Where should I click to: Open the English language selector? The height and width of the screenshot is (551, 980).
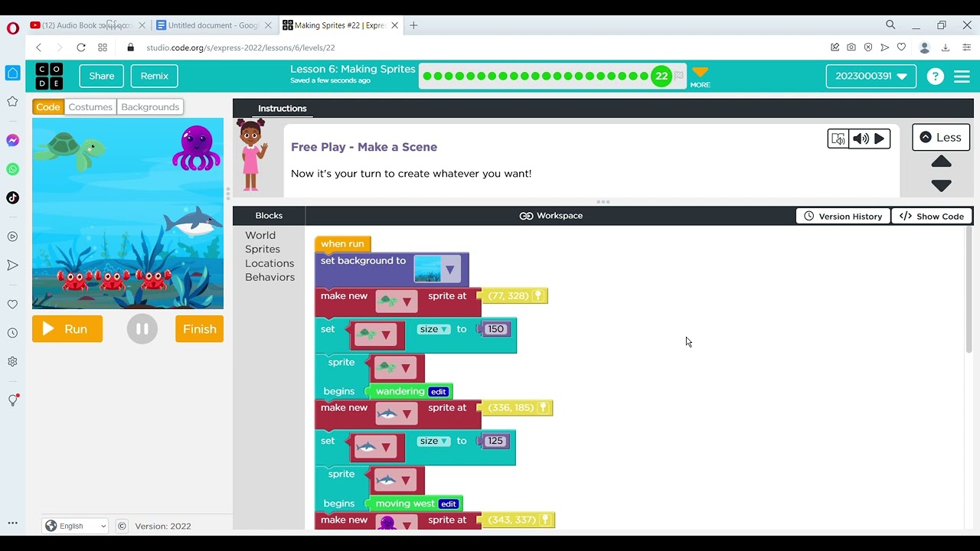[x=76, y=526]
